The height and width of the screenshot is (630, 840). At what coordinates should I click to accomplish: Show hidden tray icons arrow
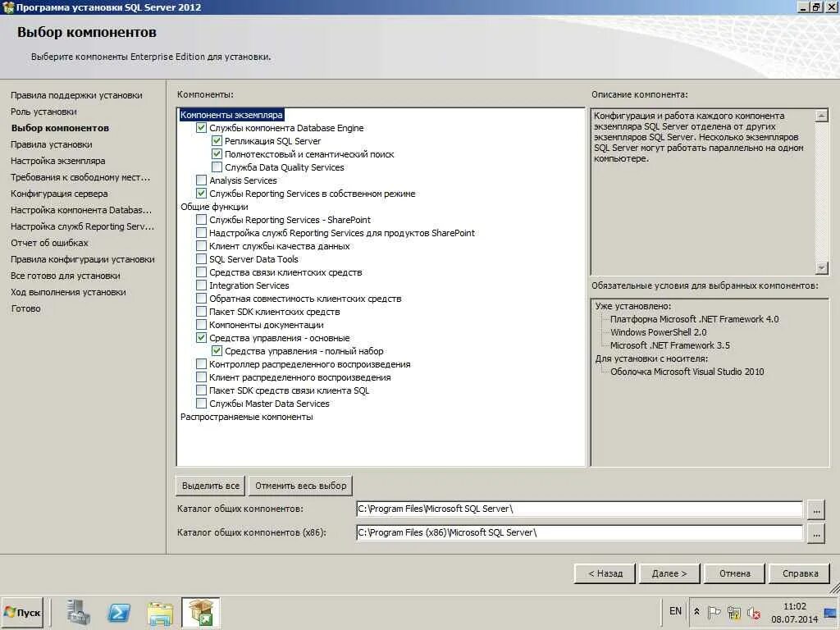click(x=696, y=612)
